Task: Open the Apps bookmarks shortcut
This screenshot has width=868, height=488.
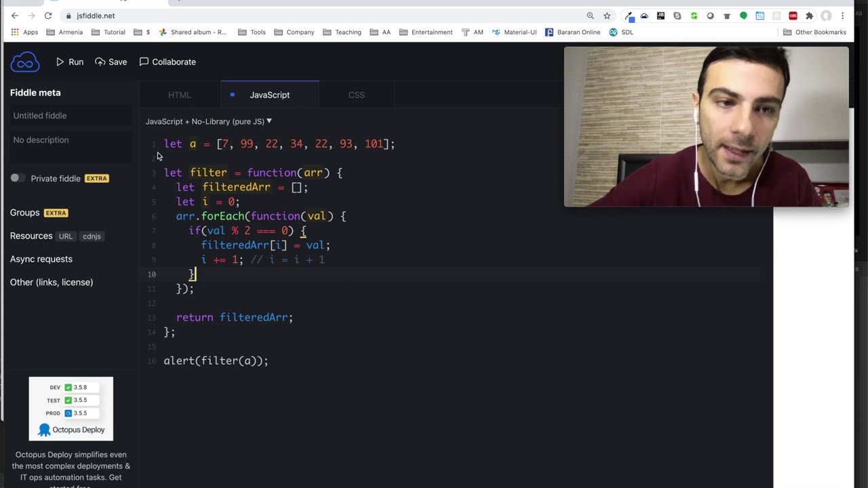Action: coord(24,33)
